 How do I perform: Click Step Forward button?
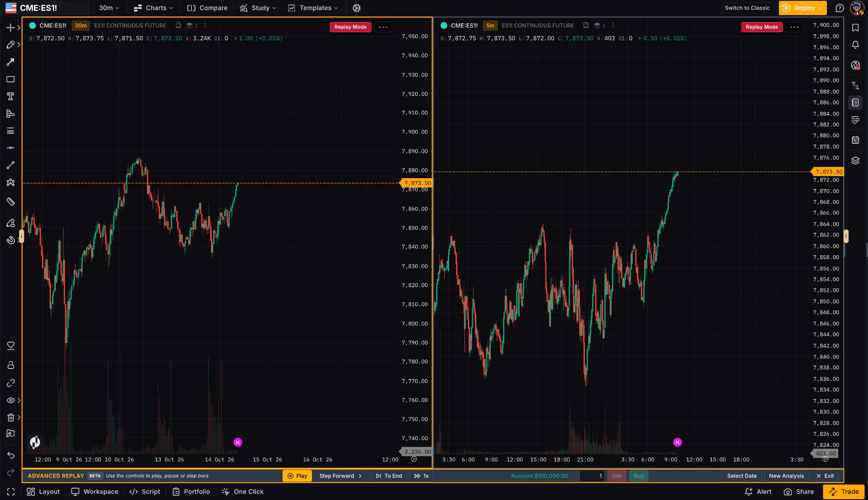(340, 476)
